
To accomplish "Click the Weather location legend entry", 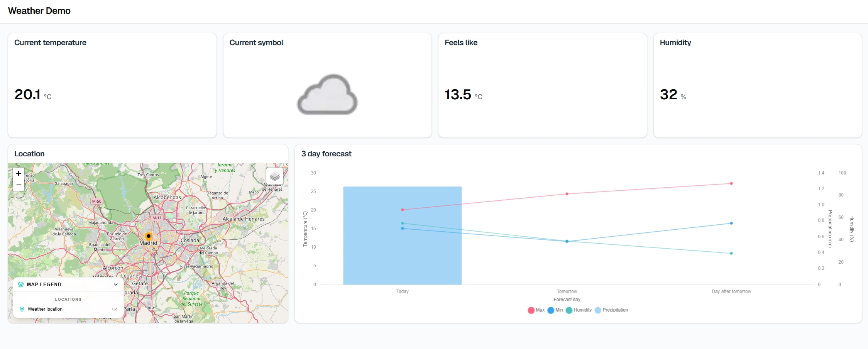I will [45, 309].
